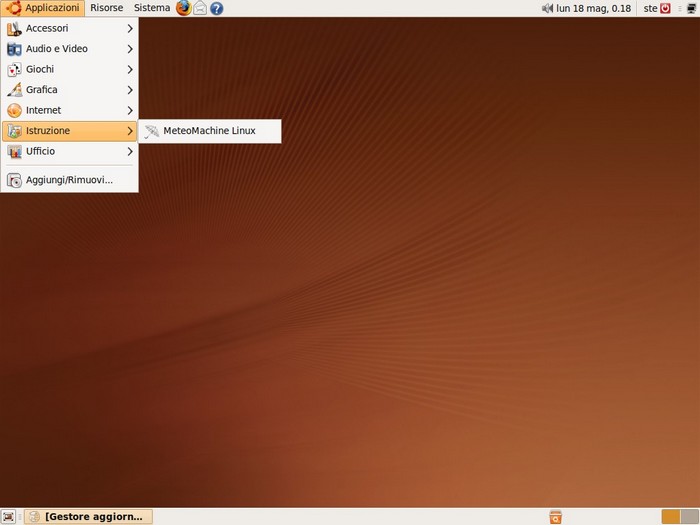The width and height of the screenshot is (700, 525).
Task: Click the Aggiungi/Rimuovi package icon
Action: tap(14, 180)
